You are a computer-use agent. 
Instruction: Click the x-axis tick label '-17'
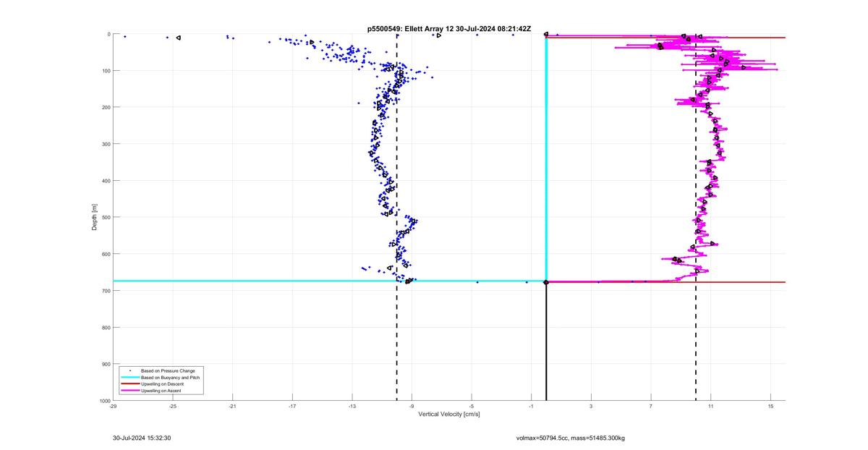pos(292,407)
